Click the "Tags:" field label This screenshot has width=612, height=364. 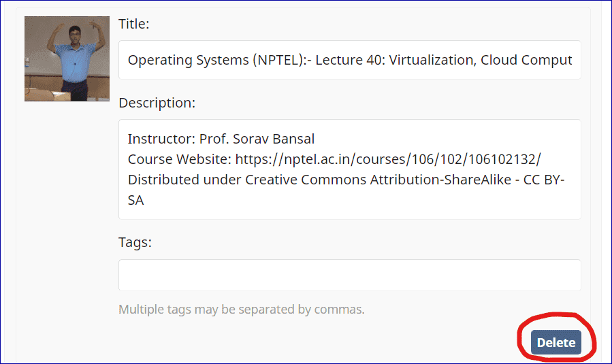point(135,242)
